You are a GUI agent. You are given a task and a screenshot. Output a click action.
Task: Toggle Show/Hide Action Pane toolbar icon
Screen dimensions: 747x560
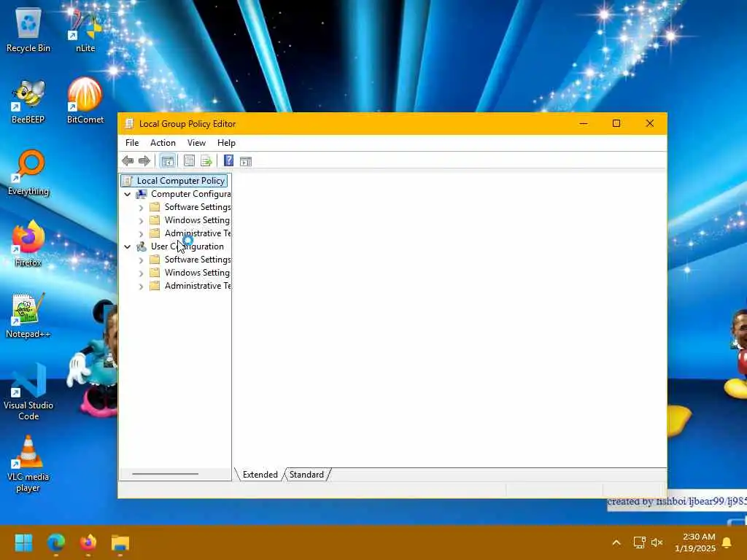pos(246,161)
